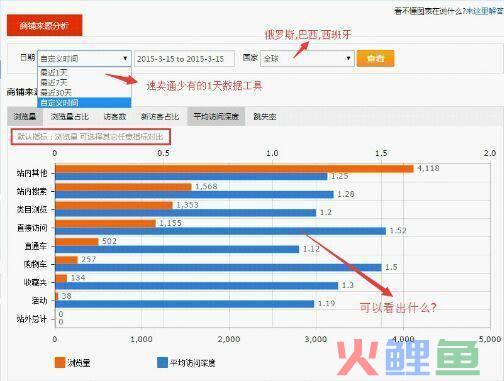
Task: Open the 全球 country dropdown
Action: [x=307, y=59]
